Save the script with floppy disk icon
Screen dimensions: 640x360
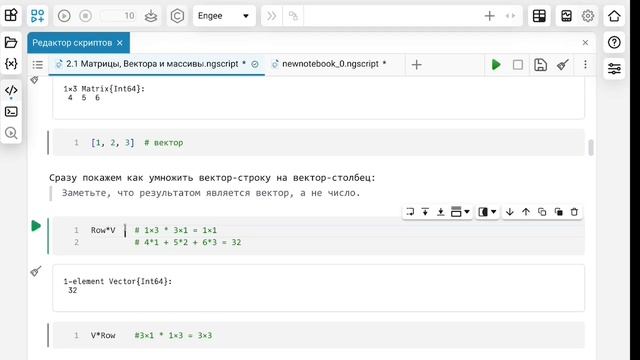tap(540, 64)
